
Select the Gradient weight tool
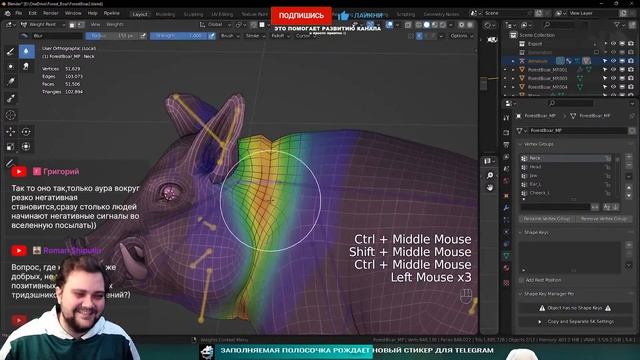tap(11, 82)
